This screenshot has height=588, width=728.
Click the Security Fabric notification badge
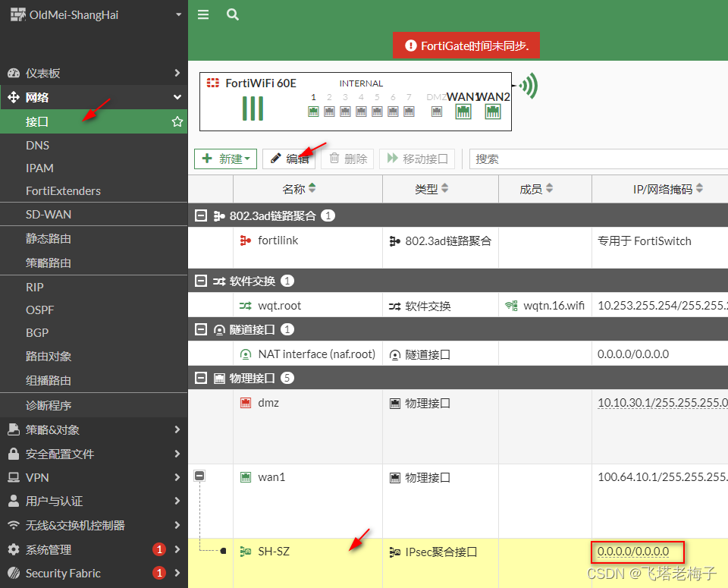(x=159, y=573)
